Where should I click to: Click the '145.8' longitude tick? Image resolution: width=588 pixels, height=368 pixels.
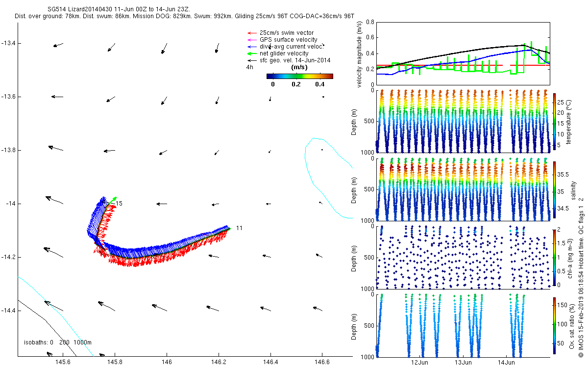[x=115, y=362]
